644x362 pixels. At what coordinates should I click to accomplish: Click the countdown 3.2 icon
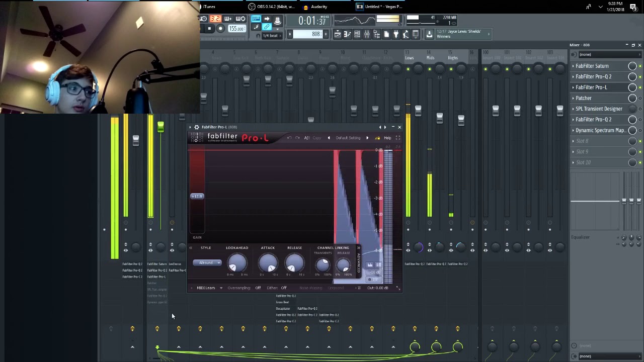[215, 19]
